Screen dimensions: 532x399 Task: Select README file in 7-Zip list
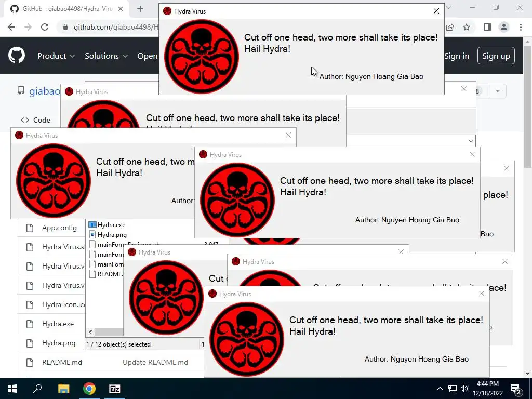coord(106,274)
